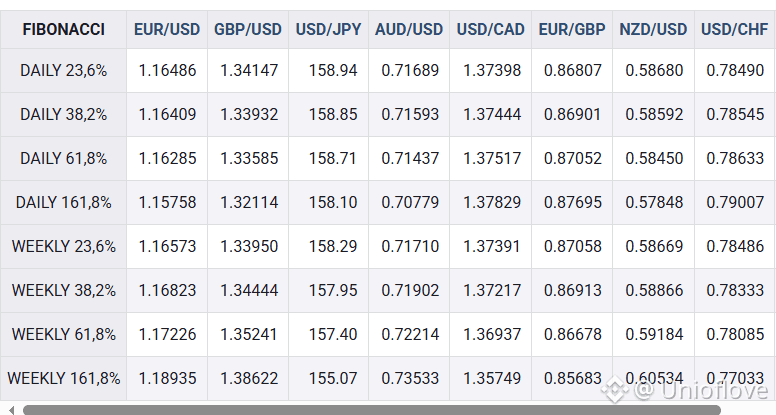Click the Unioflove watermark logo icon
This screenshot has width=776, height=415.
615,389
